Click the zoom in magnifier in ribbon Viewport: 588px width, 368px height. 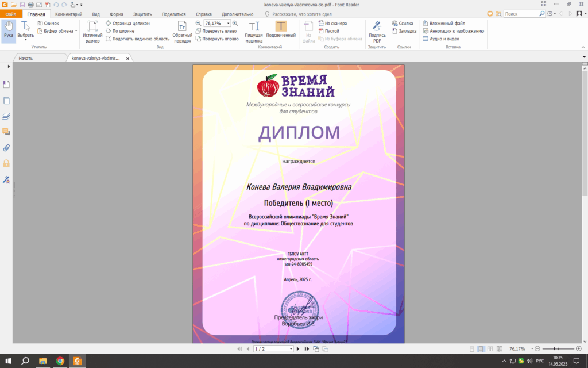coord(235,23)
